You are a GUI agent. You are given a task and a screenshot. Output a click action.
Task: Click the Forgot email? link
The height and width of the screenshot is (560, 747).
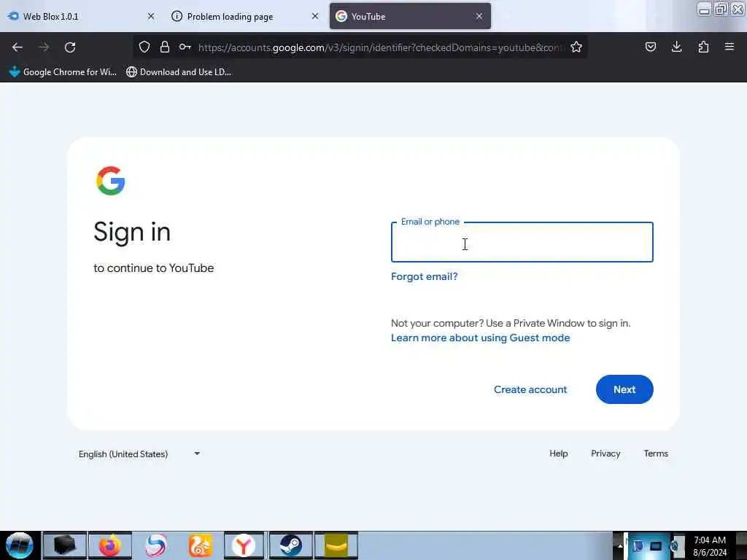pos(424,276)
